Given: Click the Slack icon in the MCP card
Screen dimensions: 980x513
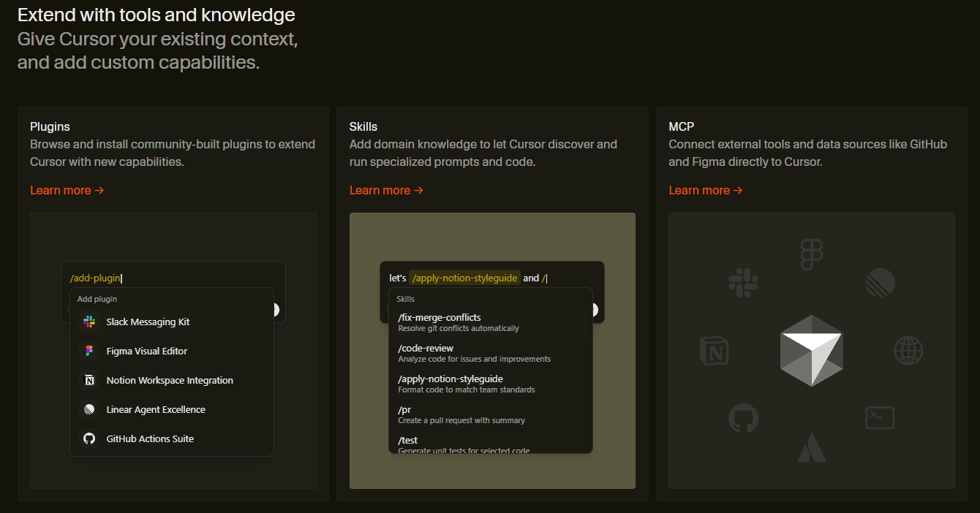Looking at the screenshot, I should [744, 283].
